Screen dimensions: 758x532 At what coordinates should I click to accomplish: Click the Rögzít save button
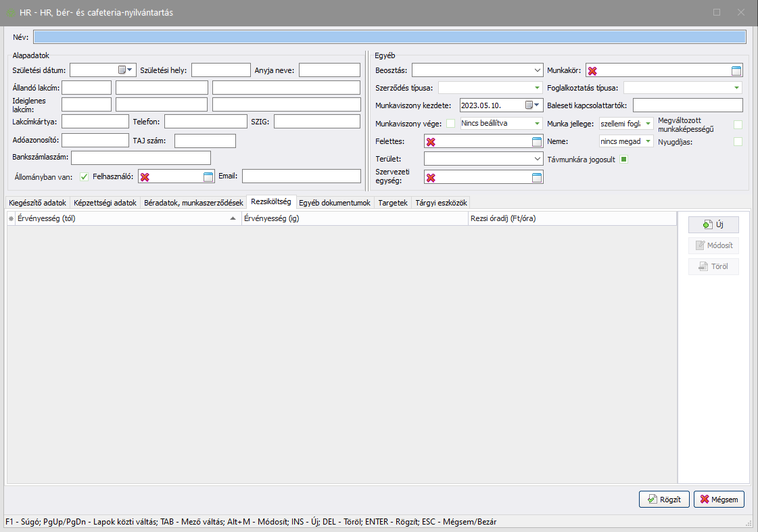pyautogui.click(x=663, y=500)
